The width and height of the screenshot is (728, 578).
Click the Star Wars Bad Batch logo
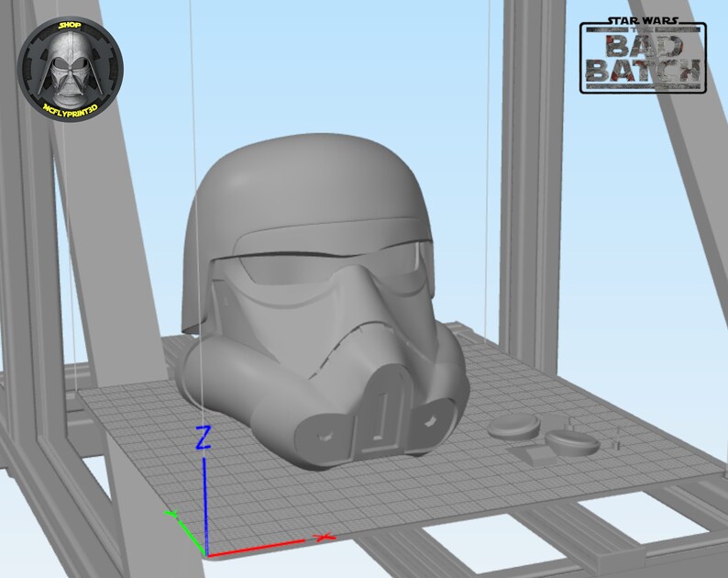[643, 54]
